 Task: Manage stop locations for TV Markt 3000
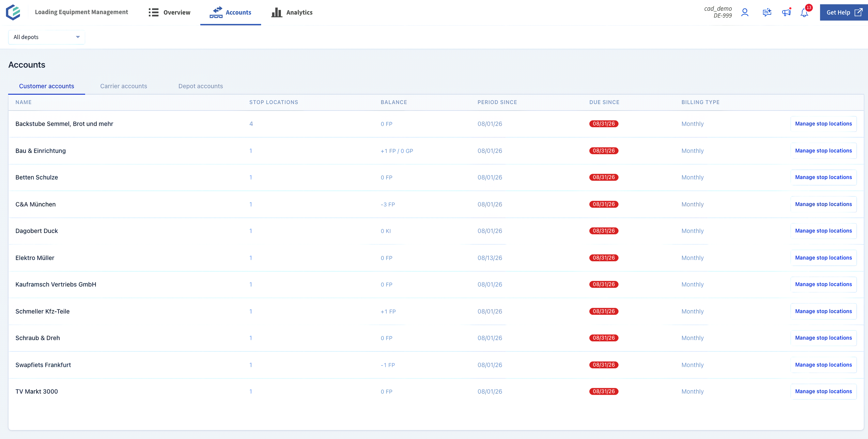coord(823,391)
